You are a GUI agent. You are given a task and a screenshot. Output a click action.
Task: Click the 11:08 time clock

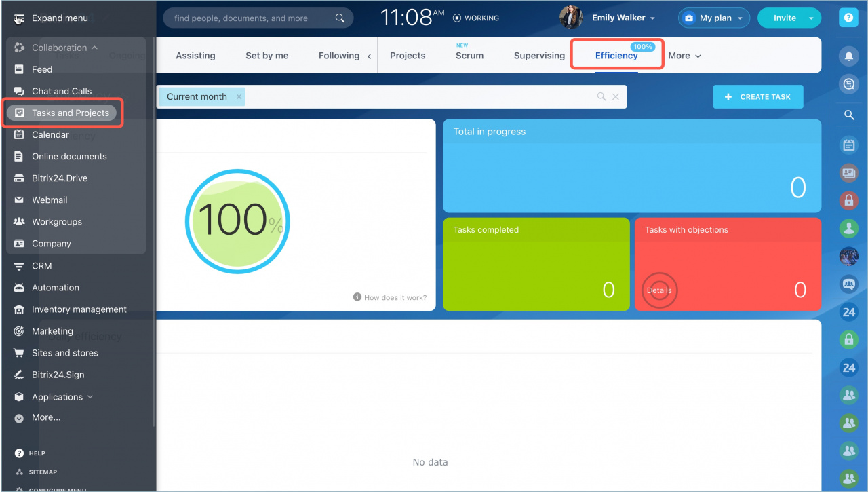412,18
